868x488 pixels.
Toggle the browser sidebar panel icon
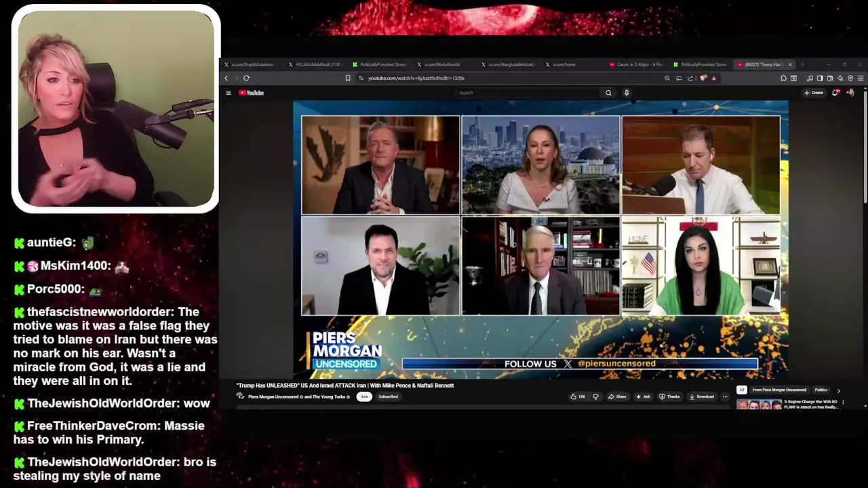pos(820,78)
